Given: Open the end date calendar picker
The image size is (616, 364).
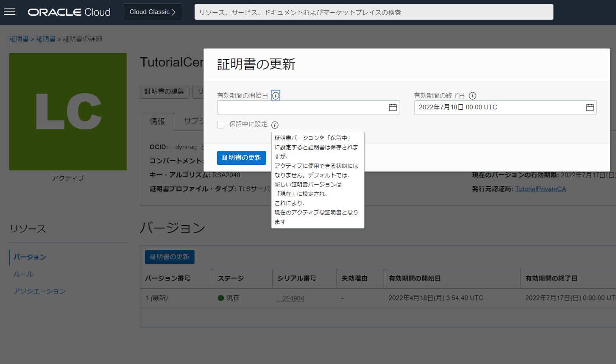Looking at the screenshot, I should pos(589,108).
